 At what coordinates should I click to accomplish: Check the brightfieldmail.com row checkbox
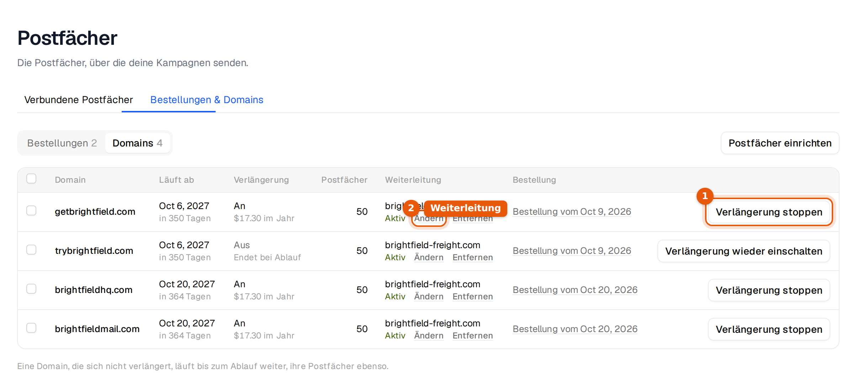click(x=31, y=328)
